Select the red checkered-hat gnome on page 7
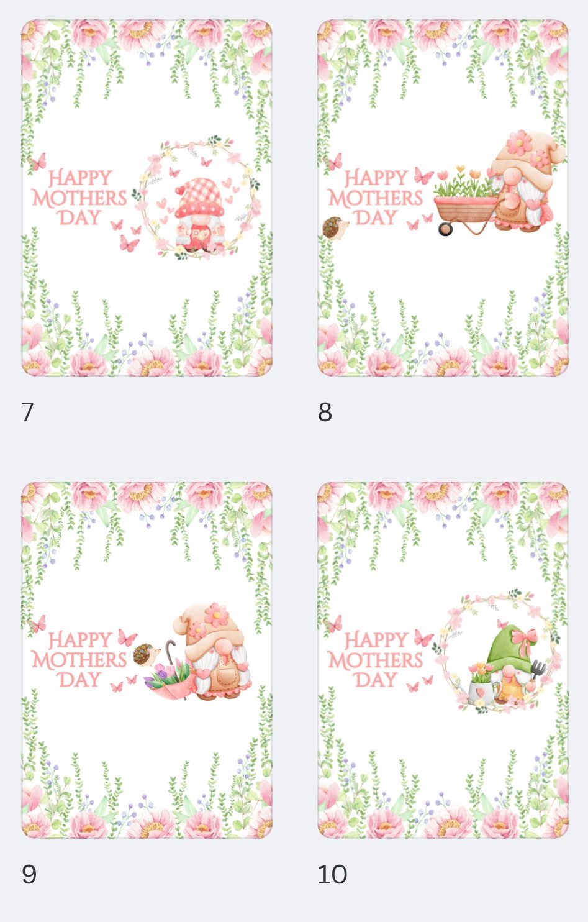The height and width of the screenshot is (922, 588). 199,214
